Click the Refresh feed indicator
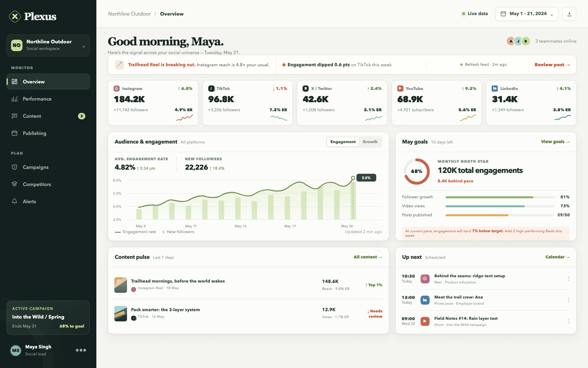Image resolution: width=588 pixels, height=368 pixels. pos(483,65)
